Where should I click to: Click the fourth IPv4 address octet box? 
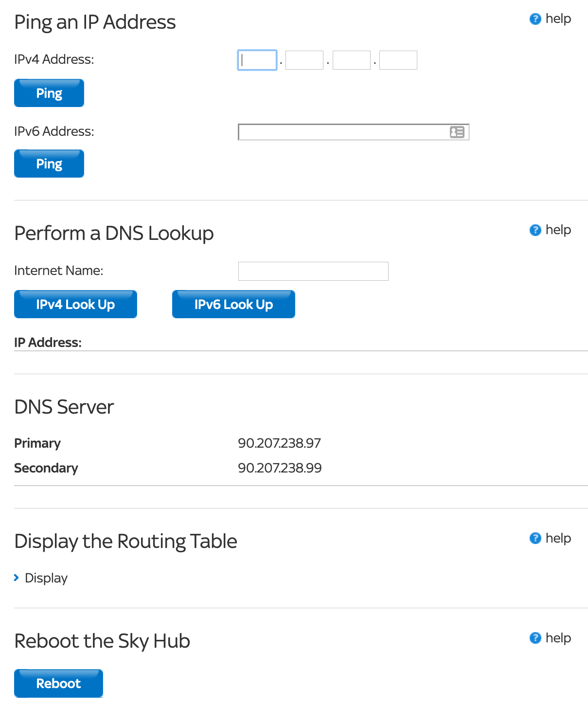click(398, 60)
